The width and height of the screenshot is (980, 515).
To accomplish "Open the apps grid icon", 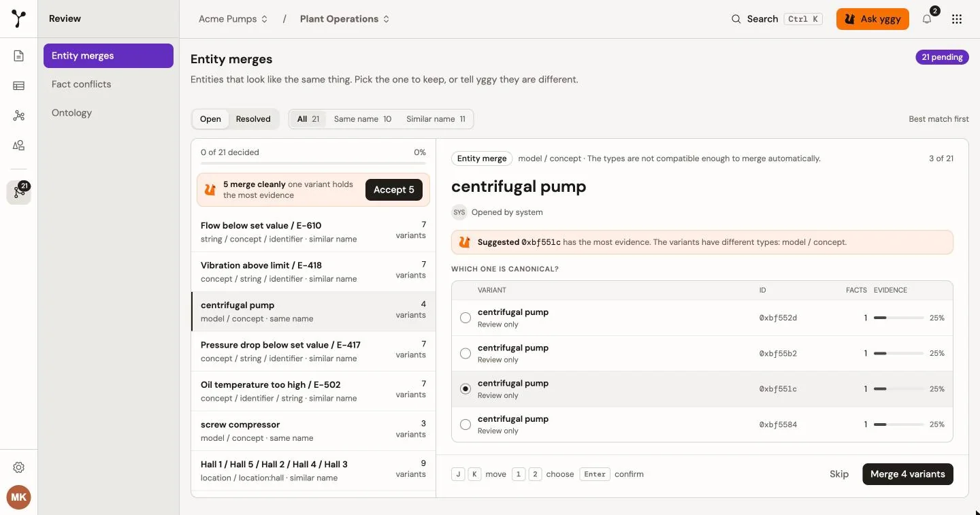I will pos(957,19).
